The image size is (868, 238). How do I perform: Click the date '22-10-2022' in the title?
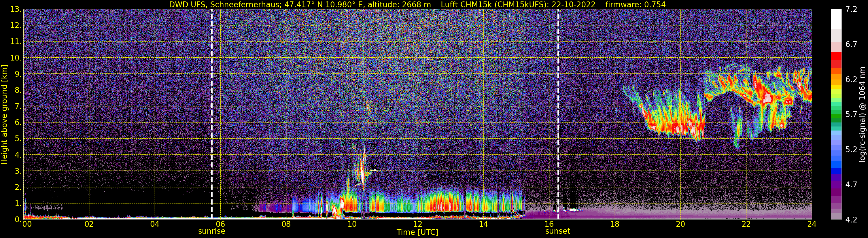[x=574, y=4]
